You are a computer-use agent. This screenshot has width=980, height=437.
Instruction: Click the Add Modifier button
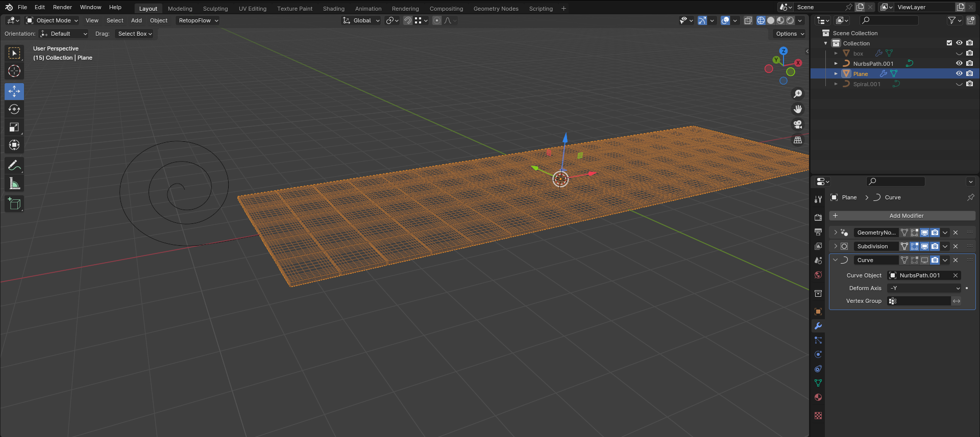[x=902, y=216]
